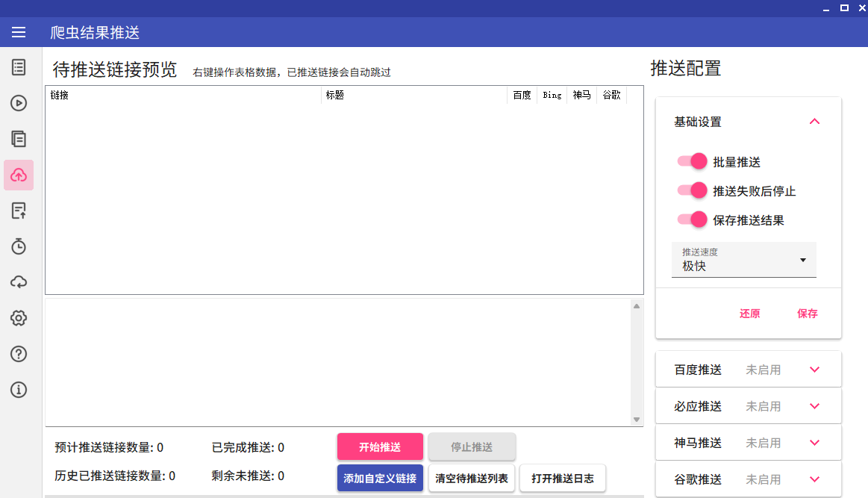Click the 标题 column header
The image size is (868, 498).
point(413,95)
